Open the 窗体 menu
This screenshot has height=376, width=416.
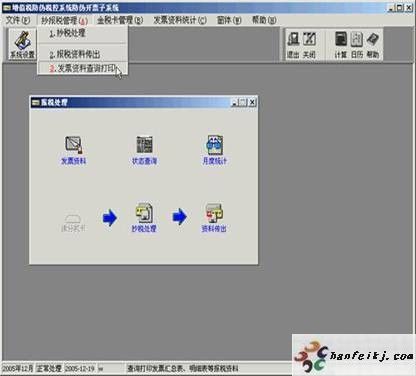tap(229, 20)
